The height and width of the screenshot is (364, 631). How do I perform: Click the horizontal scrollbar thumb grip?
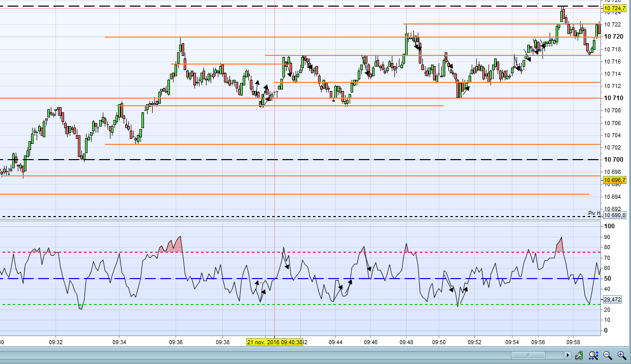[x=528, y=355]
